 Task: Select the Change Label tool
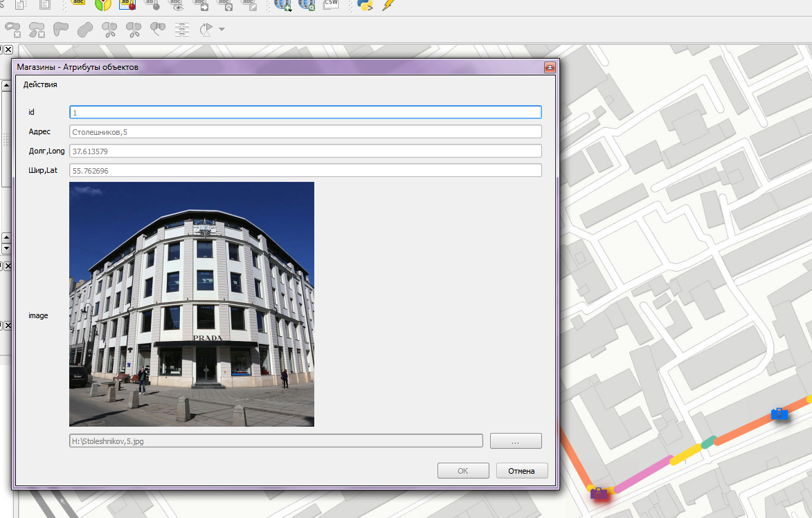tap(249, 5)
